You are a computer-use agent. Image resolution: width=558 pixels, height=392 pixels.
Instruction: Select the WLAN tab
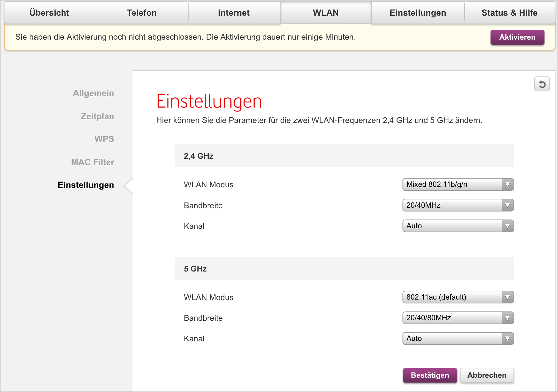pos(326,13)
